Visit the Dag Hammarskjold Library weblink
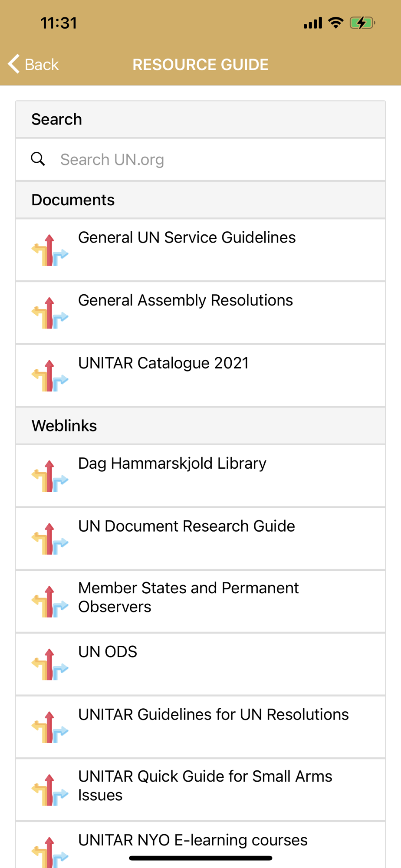Viewport: 401px width, 868px height. pos(200,476)
